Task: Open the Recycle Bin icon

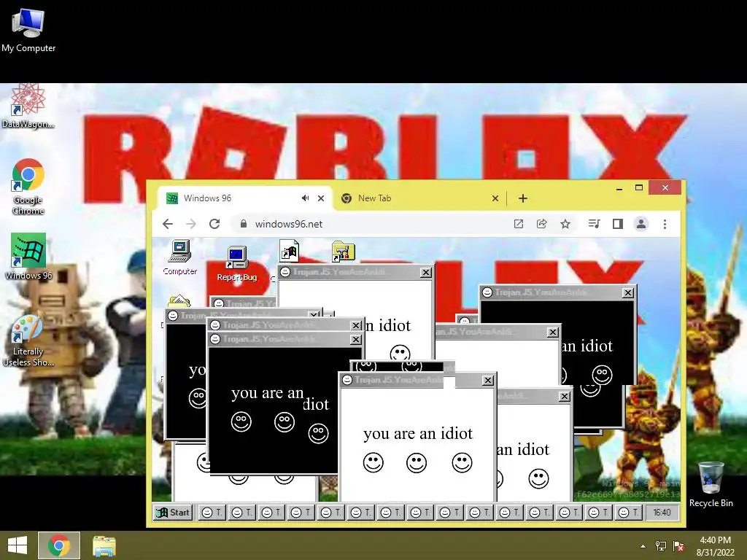Action: tap(711, 484)
